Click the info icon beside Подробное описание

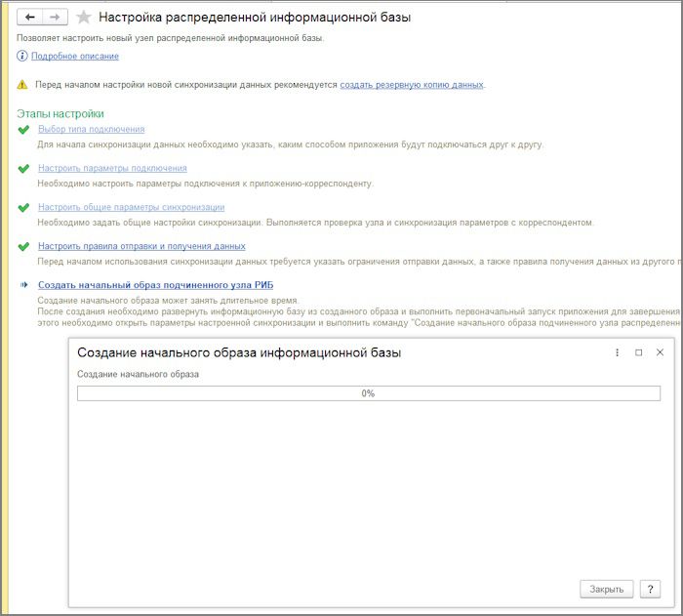pos(21,56)
